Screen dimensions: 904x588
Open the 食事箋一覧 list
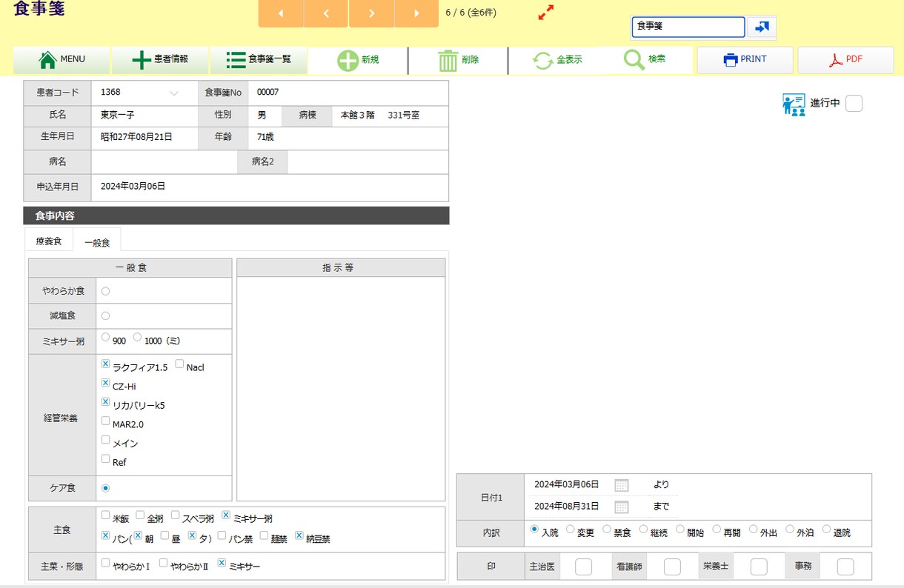pos(259,60)
